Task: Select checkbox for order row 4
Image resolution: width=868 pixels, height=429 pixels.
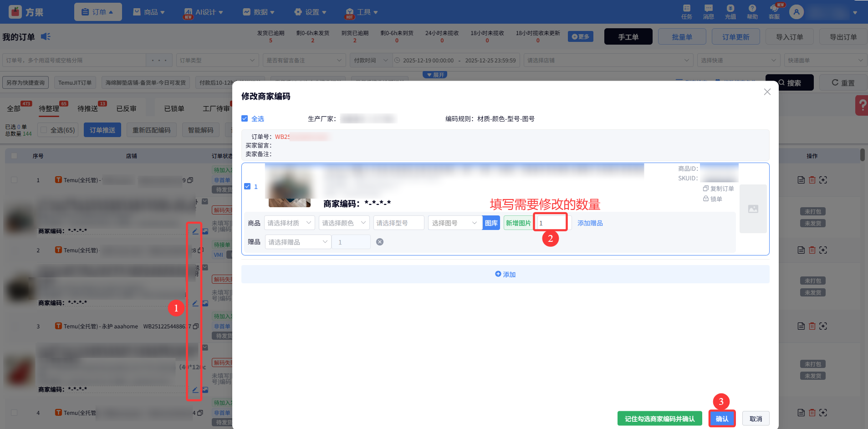Action: [14, 413]
